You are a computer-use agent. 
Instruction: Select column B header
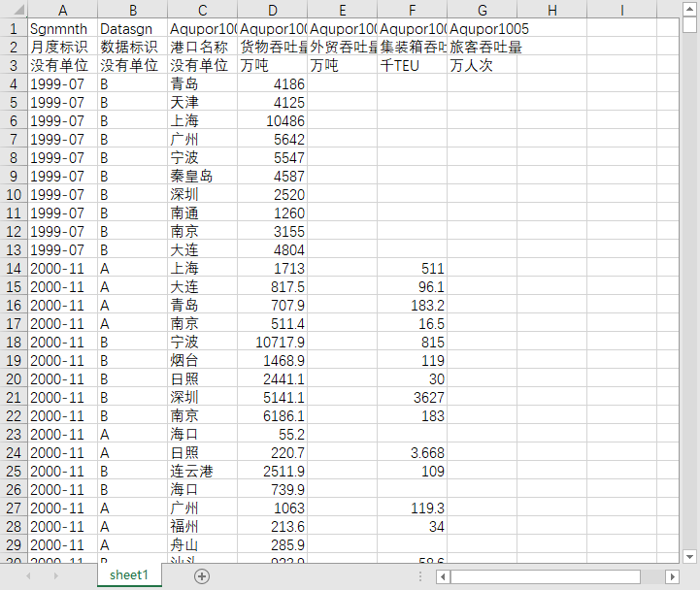coord(133,10)
